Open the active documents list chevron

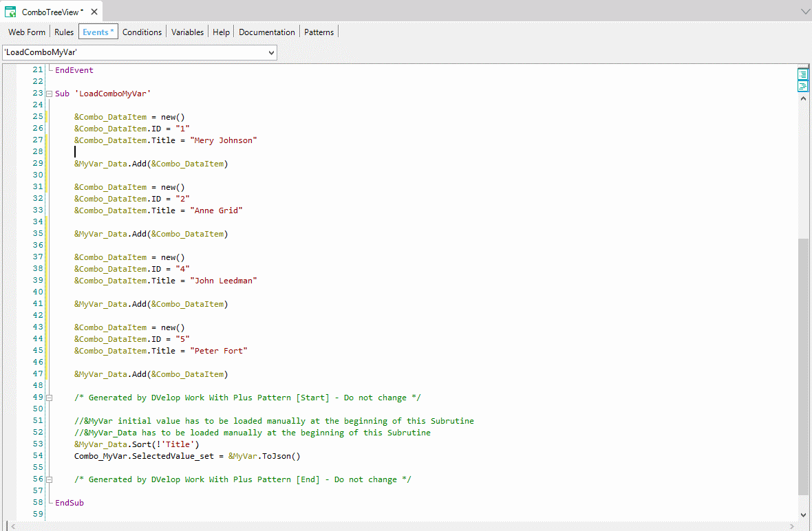click(x=805, y=12)
